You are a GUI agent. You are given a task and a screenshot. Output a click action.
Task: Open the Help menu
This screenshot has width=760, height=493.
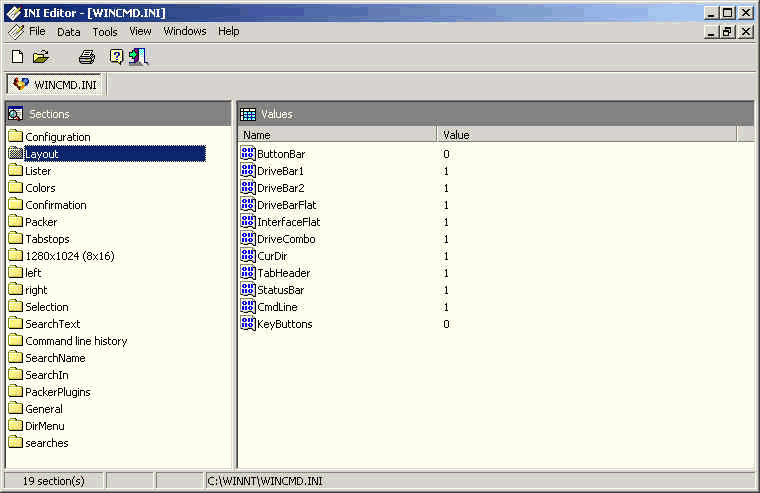pyautogui.click(x=228, y=32)
